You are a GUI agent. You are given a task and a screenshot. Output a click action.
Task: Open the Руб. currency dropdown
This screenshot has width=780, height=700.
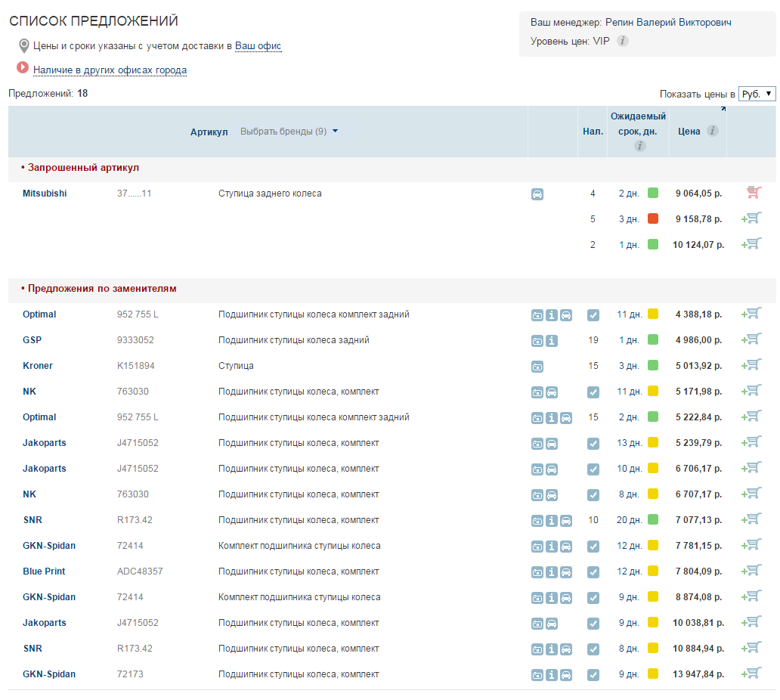[x=757, y=94]
